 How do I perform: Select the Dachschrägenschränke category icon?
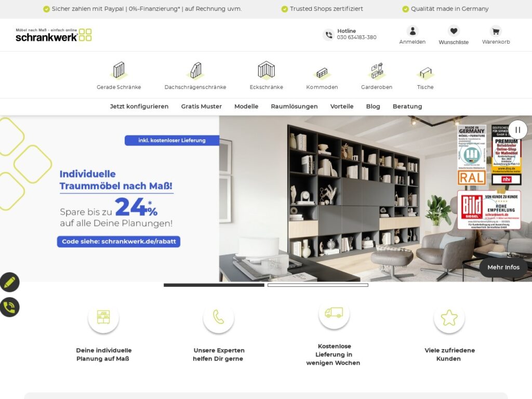[x=195, y=70]
